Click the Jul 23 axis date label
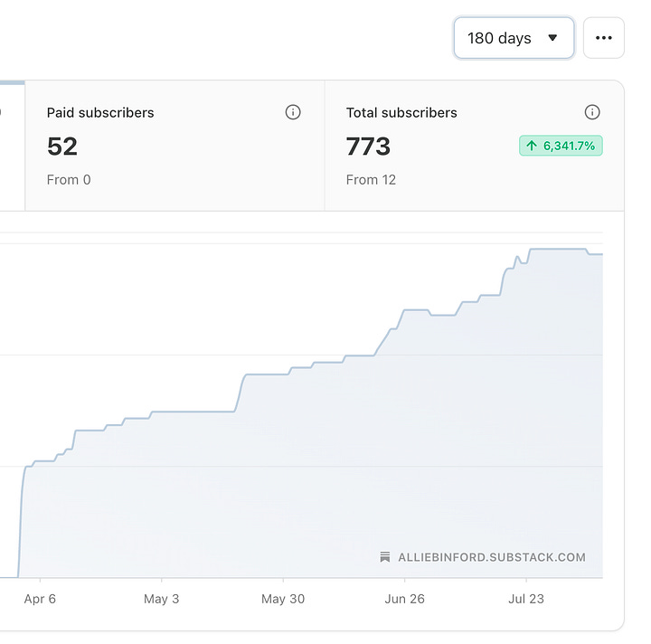651x644 pixels. point(526,599)
